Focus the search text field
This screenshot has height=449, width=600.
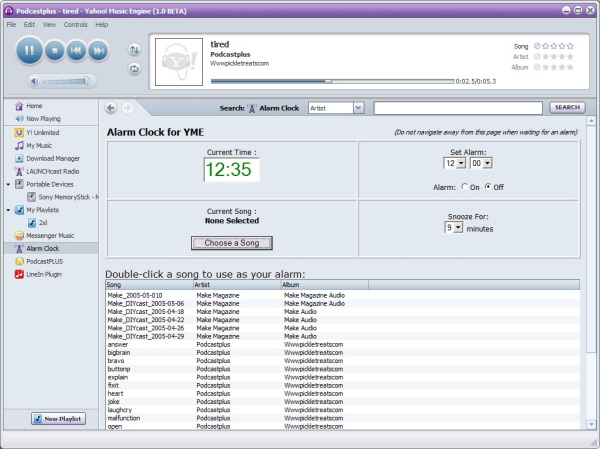click(458, 108)
